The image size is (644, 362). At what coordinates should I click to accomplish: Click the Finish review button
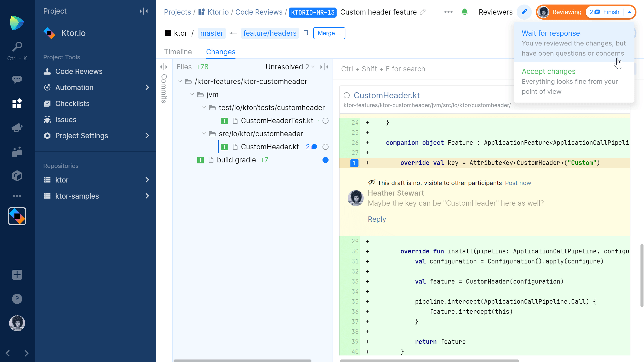(x=605, y=12)
